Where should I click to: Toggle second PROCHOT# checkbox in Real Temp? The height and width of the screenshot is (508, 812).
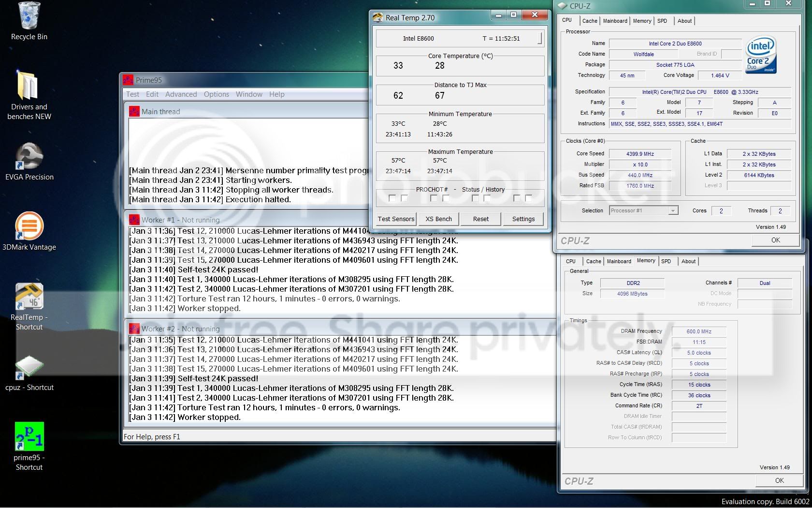(x=404, y=198)
